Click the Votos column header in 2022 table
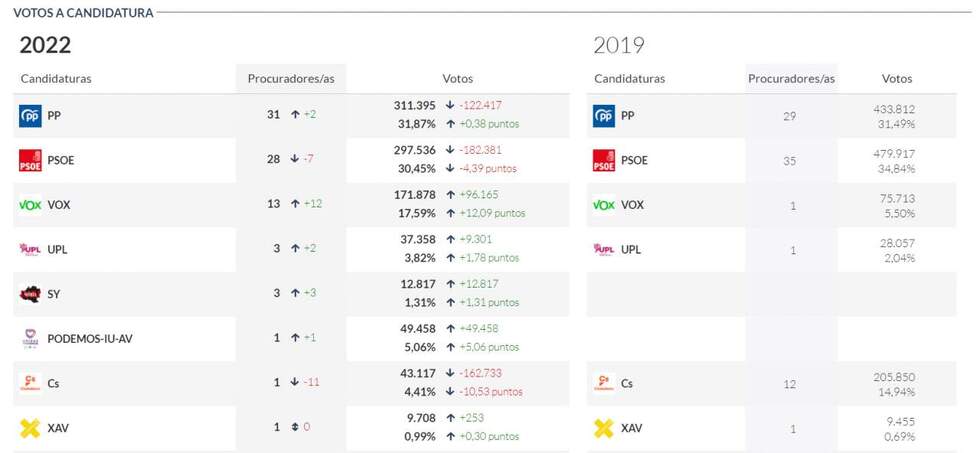Viewport: 980px width, 453px height. pyautogui.click(x=458, y=79)
